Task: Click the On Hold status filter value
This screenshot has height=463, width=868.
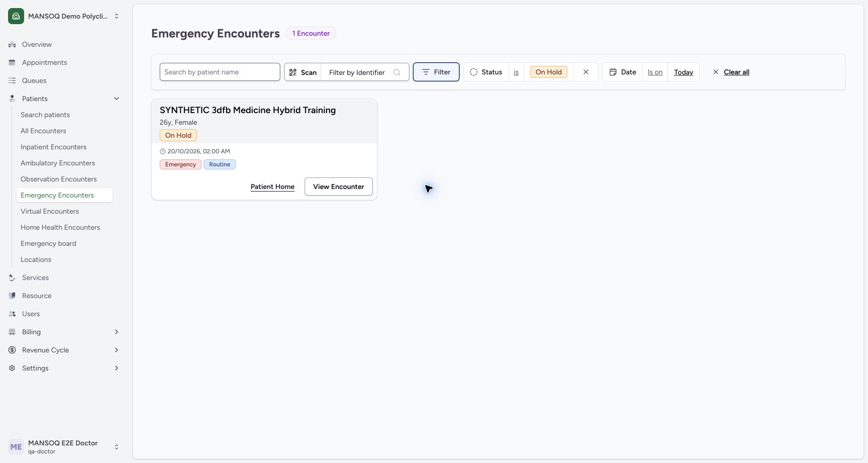Action: click(549, 72)
